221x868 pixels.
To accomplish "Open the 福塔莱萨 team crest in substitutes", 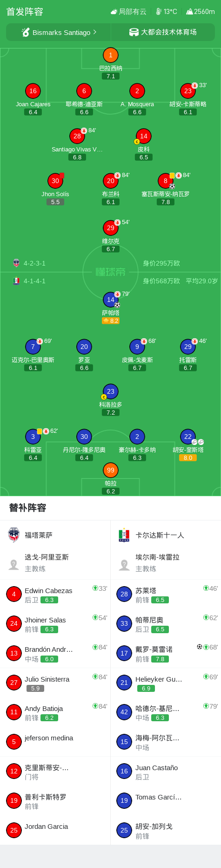I will (x=14, y=535).
